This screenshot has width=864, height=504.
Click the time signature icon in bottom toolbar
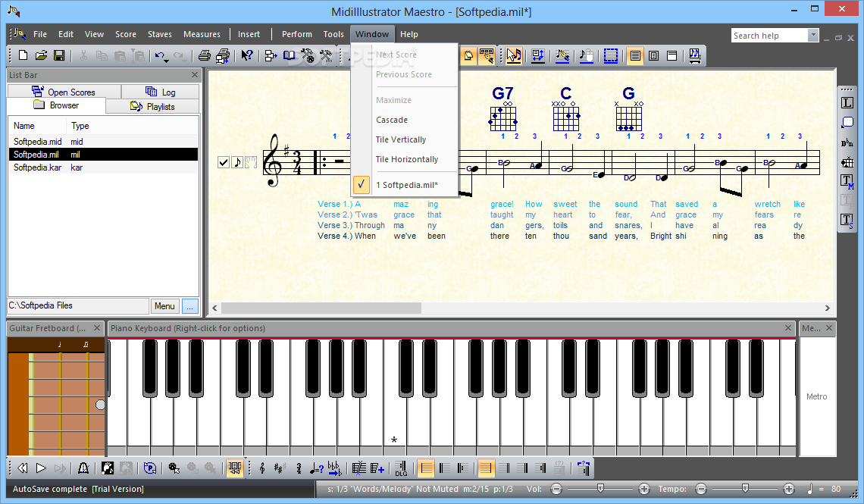(299, 468)
